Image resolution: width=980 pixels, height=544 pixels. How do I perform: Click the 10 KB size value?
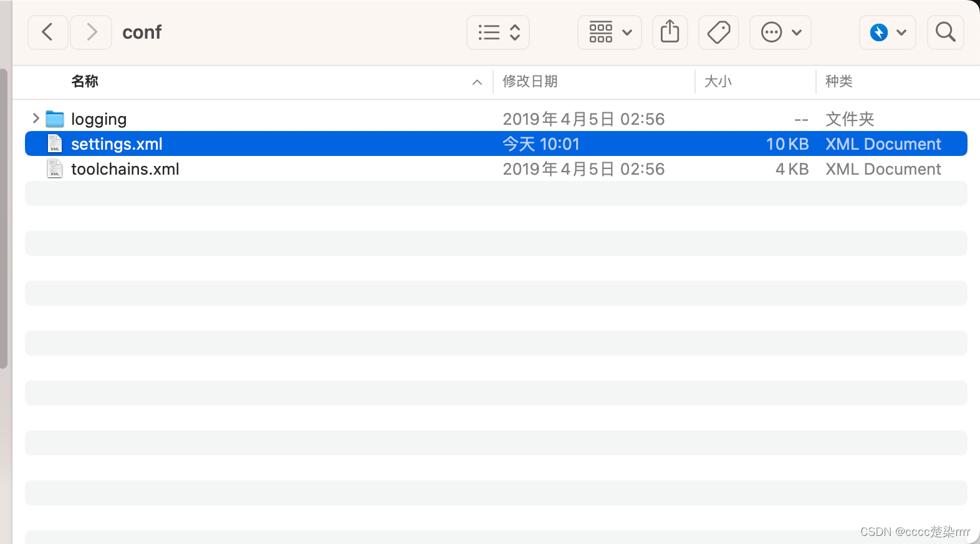tap(787, 143)
